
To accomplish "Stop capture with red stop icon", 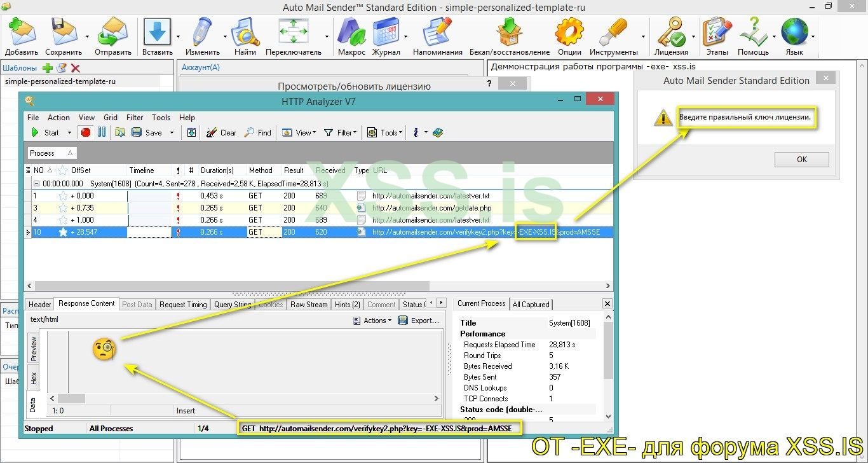I will point(86,132).
